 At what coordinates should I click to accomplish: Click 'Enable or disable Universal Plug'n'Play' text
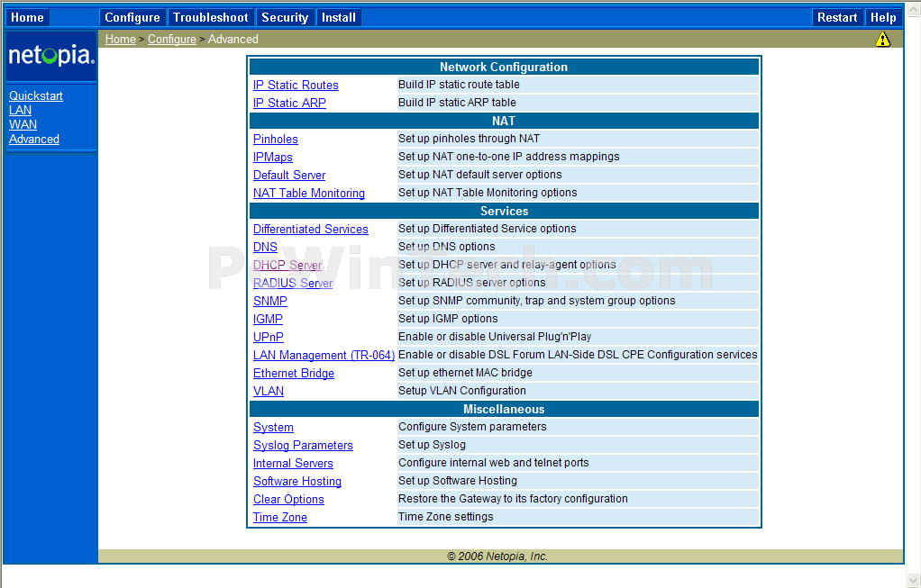(495, 337)
